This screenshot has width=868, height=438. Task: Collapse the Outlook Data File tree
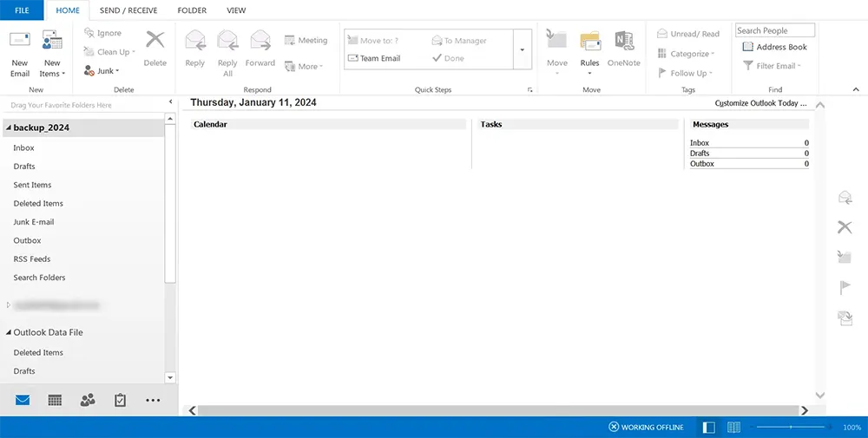coord(9,332)
